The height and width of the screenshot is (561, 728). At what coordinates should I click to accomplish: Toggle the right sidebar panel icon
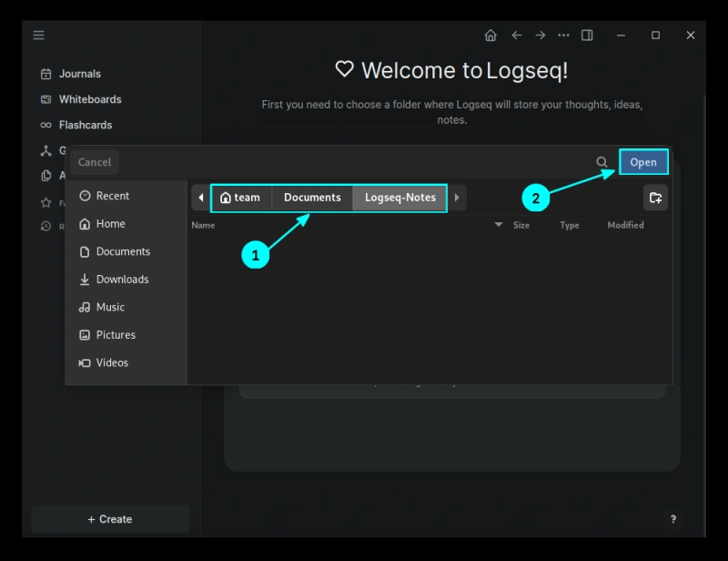coord(588,36)
